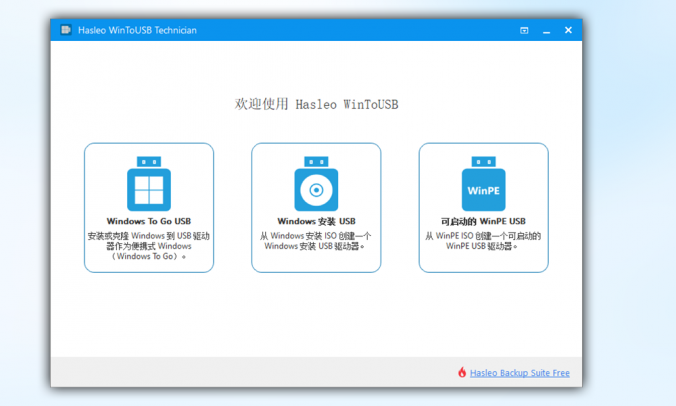676x406 pixels.
Task: Click the Hasleo WinToUSB app icon in title bar
Action: pos(66,30)
